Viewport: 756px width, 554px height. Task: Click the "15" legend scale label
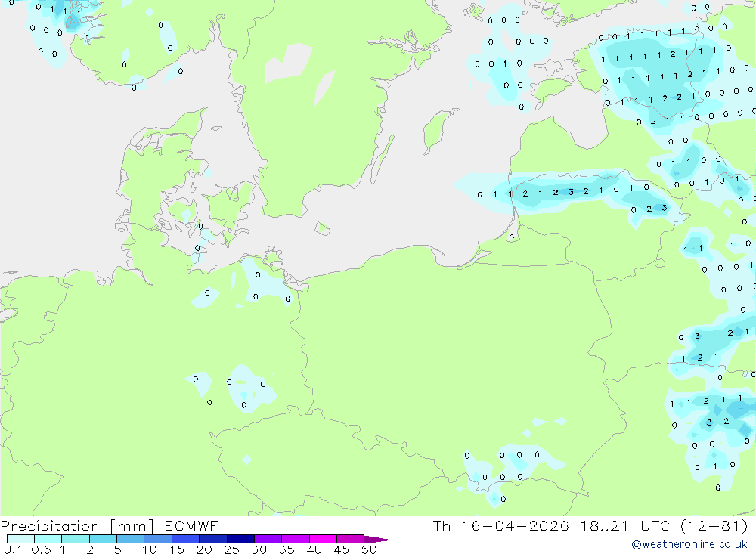coord(177,549)
